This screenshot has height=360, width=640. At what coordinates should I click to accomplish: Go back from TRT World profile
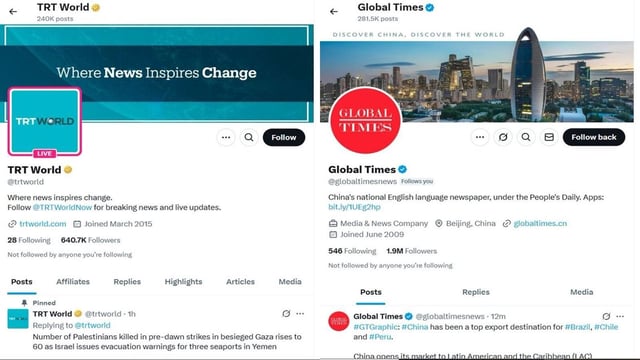pos(13,11)
